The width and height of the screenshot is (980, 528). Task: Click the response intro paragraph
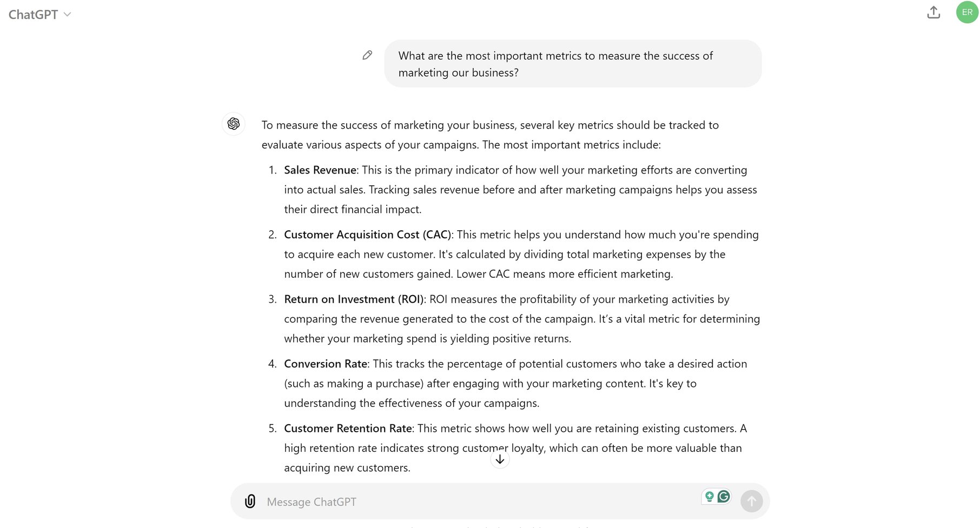pyautogui.click(x=489, y=135)
